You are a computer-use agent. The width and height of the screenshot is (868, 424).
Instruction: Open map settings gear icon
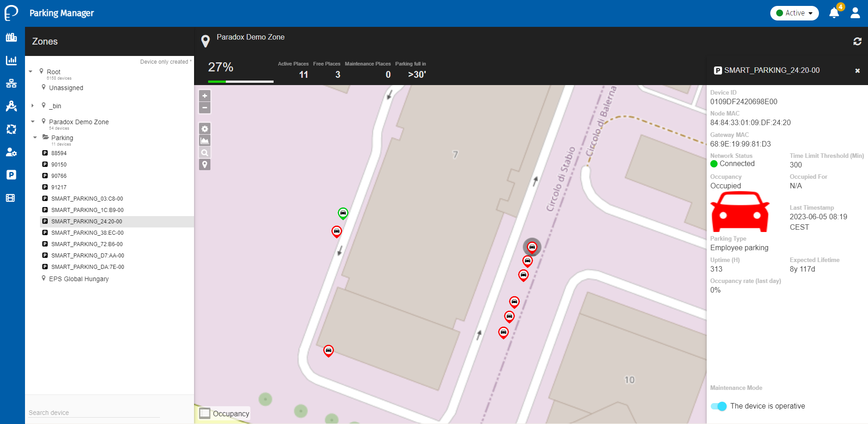click(x=205, y=129)
